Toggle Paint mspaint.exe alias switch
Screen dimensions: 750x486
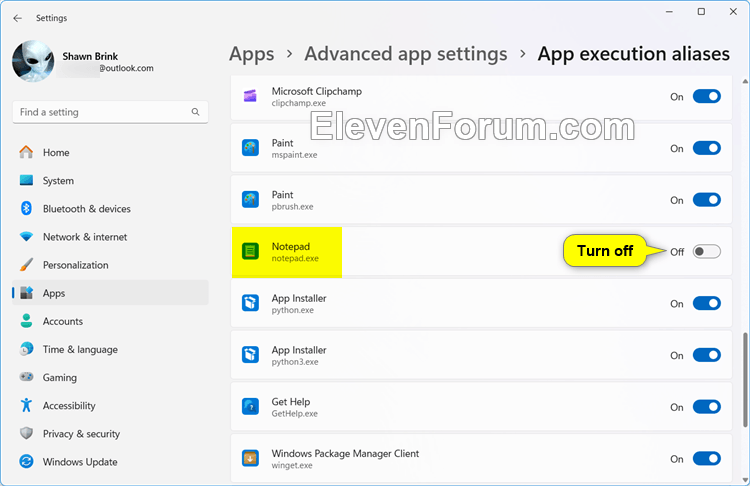pos(706,148)
